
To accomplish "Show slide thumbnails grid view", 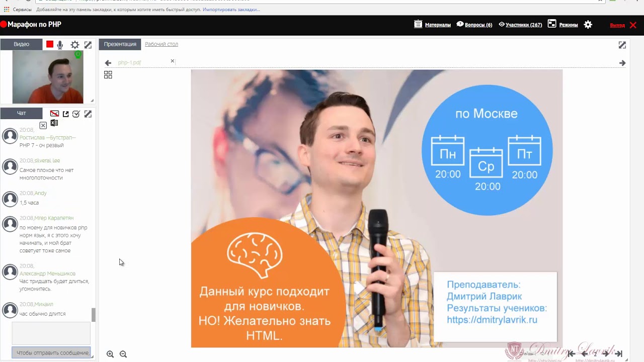I will point(108,74).
